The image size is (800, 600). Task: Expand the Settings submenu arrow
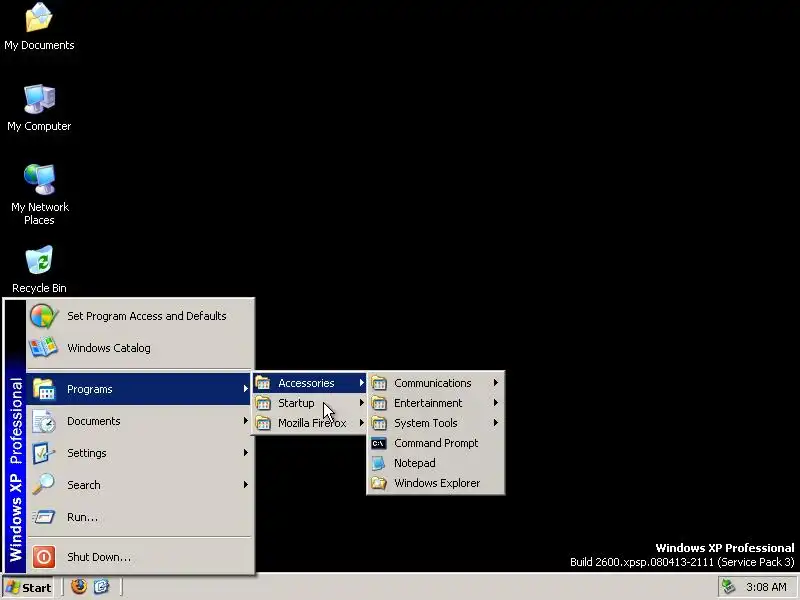click(245, 453)
